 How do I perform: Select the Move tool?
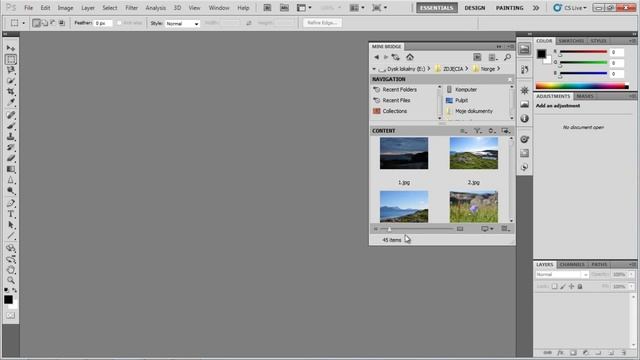(x=11, y=48)
